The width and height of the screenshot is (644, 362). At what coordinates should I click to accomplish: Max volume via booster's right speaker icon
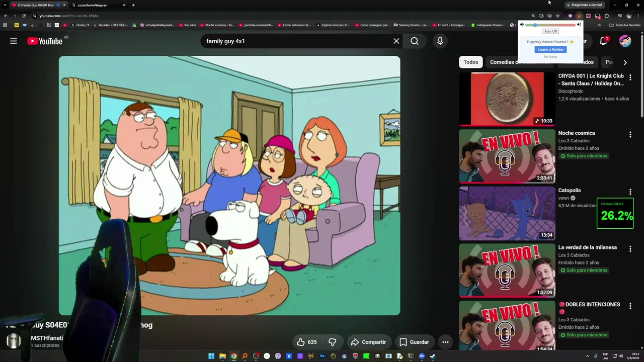(x=579, y=25)
